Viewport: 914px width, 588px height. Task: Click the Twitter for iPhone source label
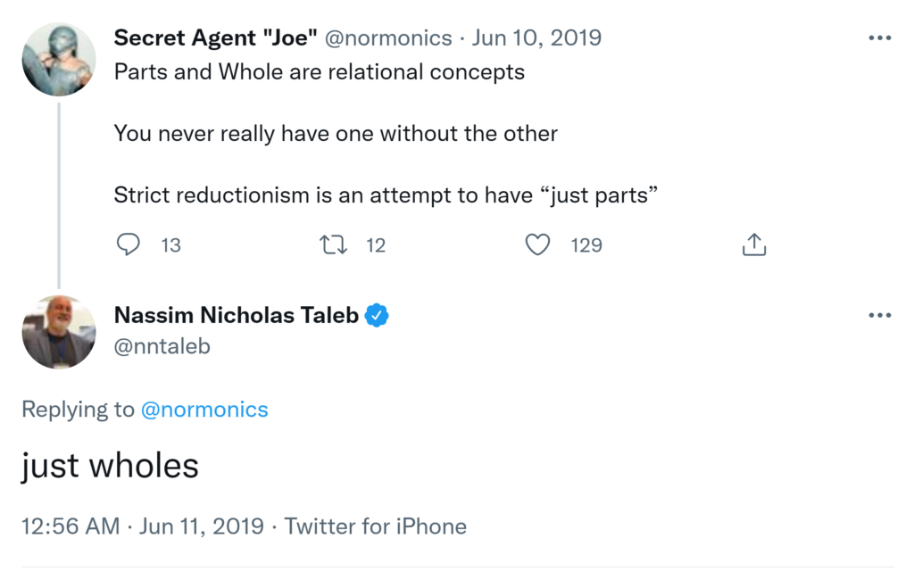tap(376, 526)
